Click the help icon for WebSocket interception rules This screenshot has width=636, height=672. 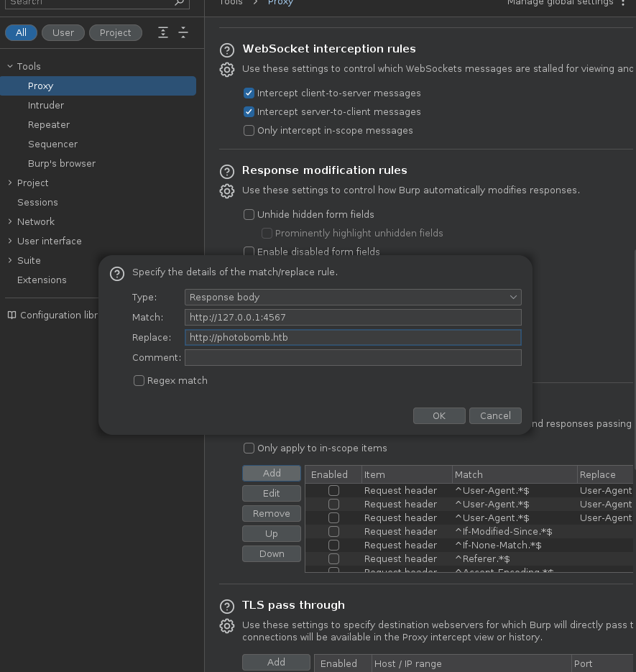point(227,50)
